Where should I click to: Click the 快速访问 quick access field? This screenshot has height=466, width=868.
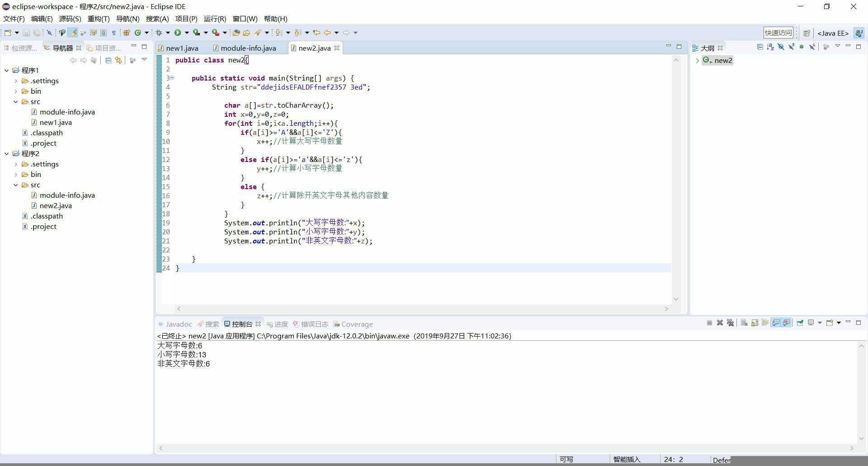tap(778, 33)
